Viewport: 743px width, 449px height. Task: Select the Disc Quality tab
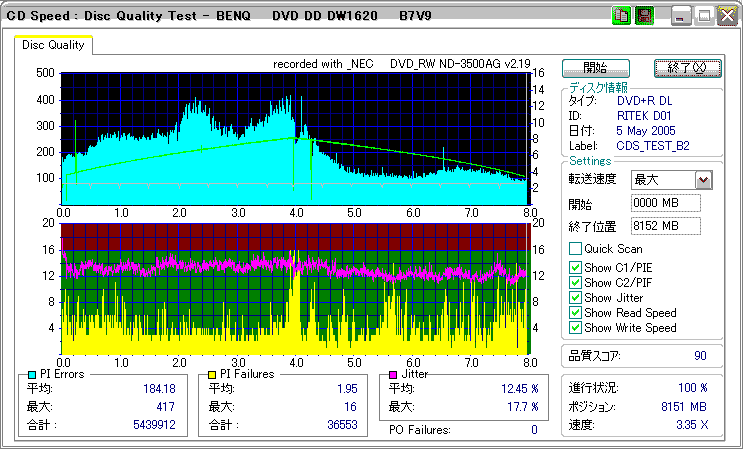(53, 45)
